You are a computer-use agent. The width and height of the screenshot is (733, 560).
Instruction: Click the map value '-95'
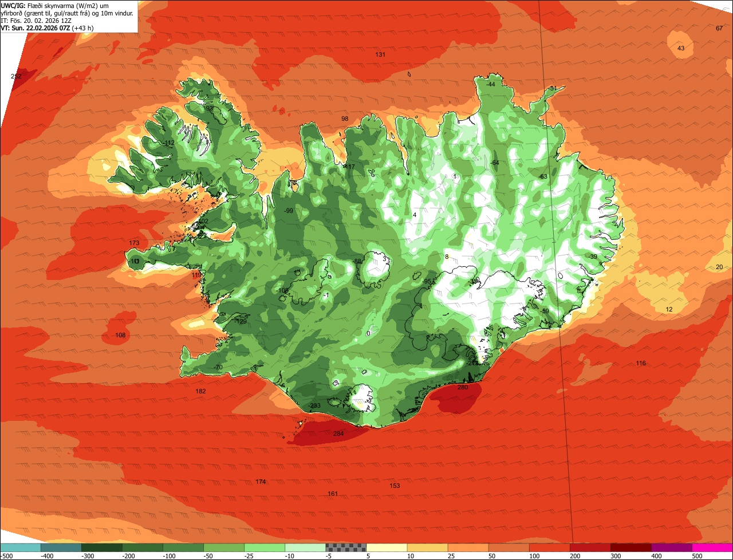427,281
